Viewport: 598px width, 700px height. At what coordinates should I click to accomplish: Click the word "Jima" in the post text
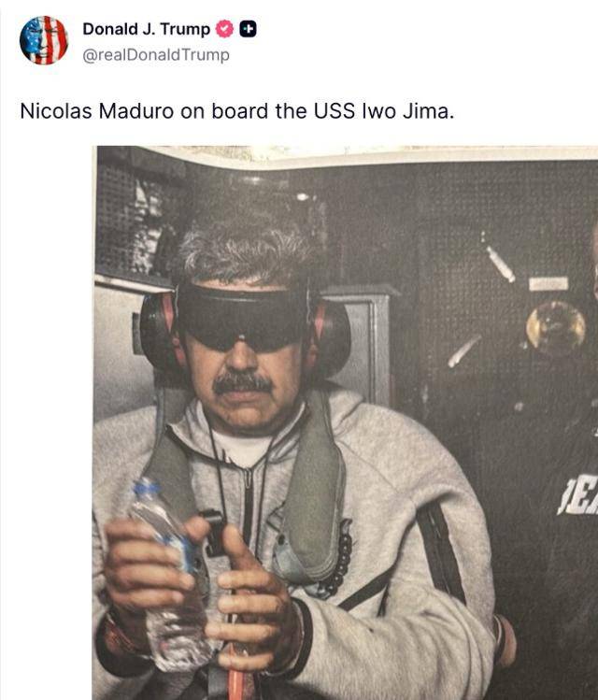[428, 111]
